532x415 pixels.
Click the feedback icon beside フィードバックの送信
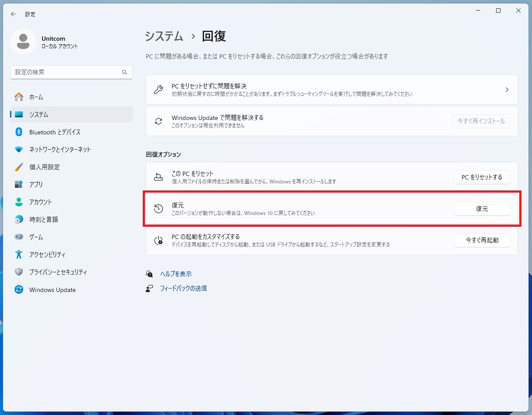coord(150,288)
